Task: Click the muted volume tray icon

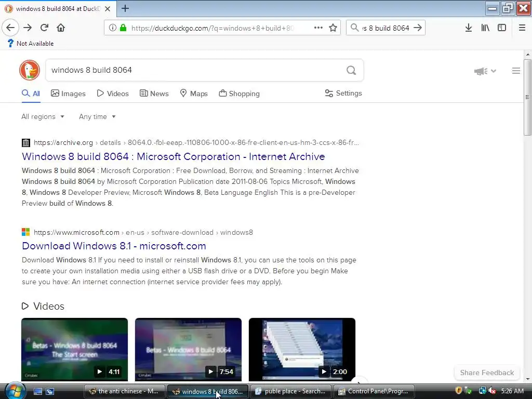Action: click(493, 391)
